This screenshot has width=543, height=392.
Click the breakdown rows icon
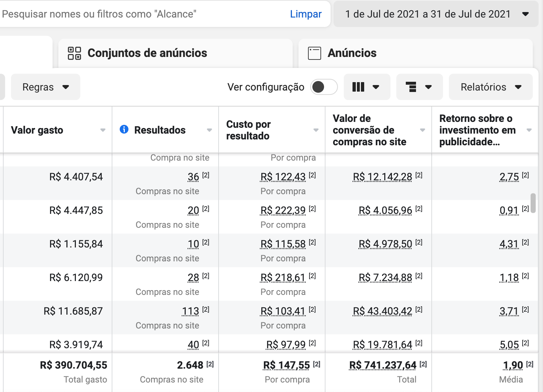tap(411, 87)
